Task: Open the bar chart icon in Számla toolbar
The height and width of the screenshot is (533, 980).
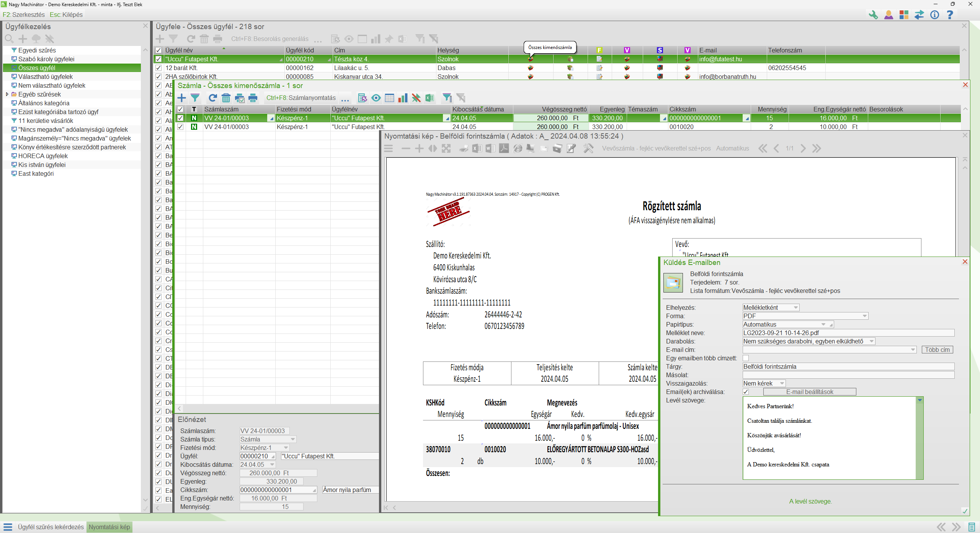Action: click(x=403, y=98)
